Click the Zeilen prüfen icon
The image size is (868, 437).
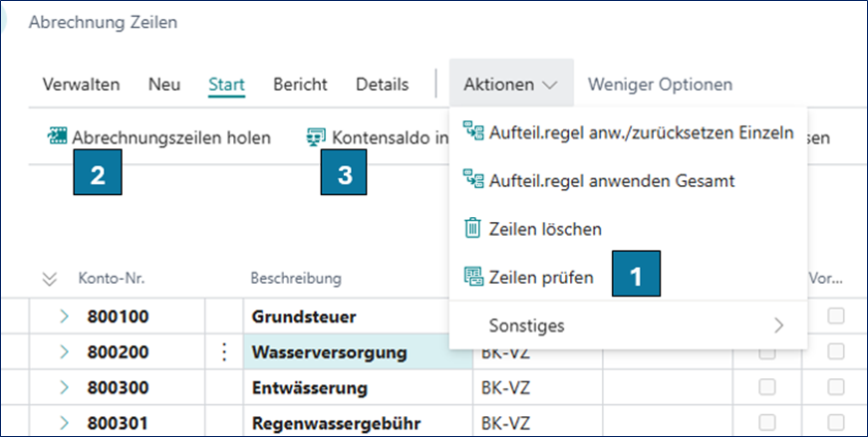[473, 277]
